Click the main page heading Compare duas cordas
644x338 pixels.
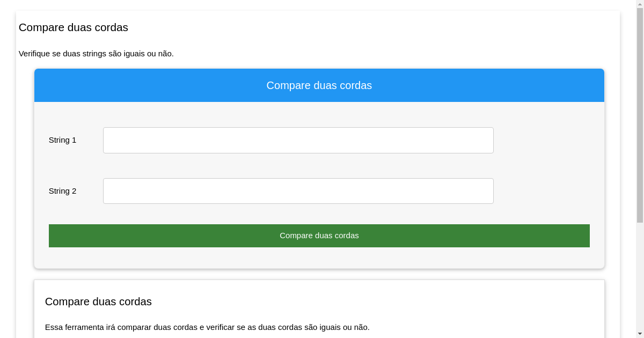[74, 27]
